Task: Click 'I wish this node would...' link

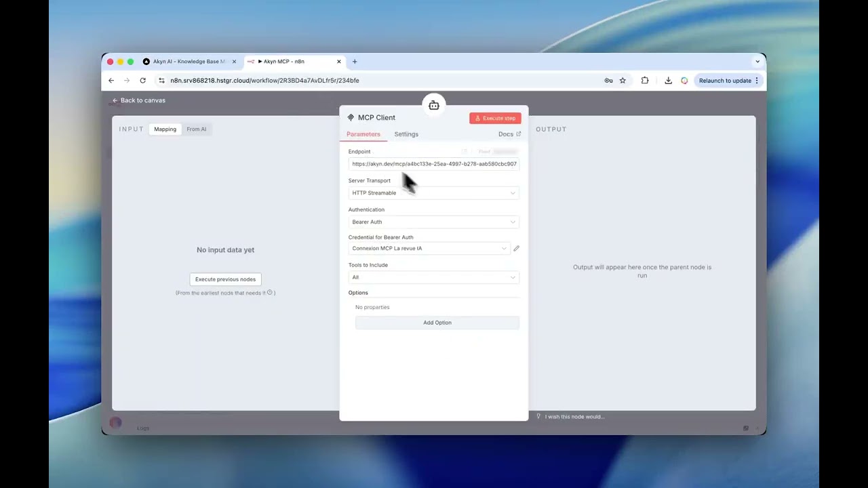Action: coord(574,417)
